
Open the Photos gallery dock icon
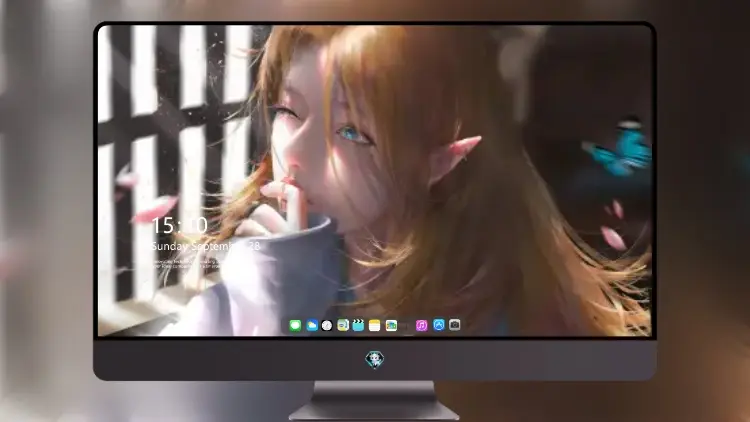point(391,325)
